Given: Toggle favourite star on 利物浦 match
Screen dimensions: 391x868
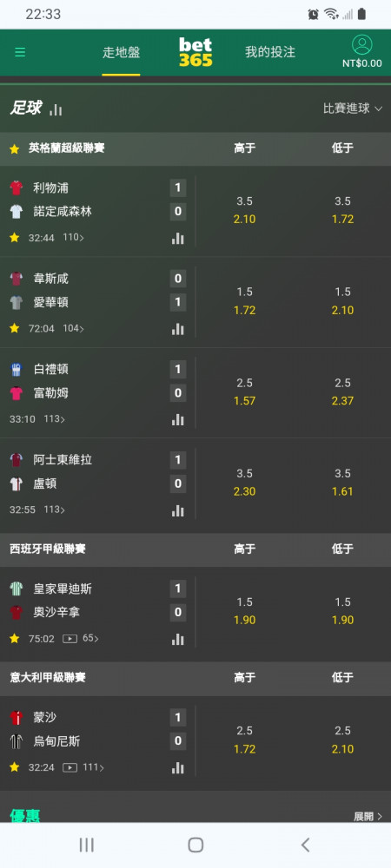Looking at the screenshot, I should pyautogui.click(x=15, y=238).
